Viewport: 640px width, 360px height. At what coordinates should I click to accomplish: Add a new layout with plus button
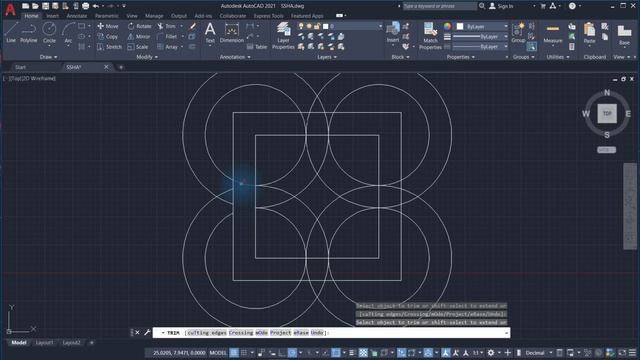(91, 343)
